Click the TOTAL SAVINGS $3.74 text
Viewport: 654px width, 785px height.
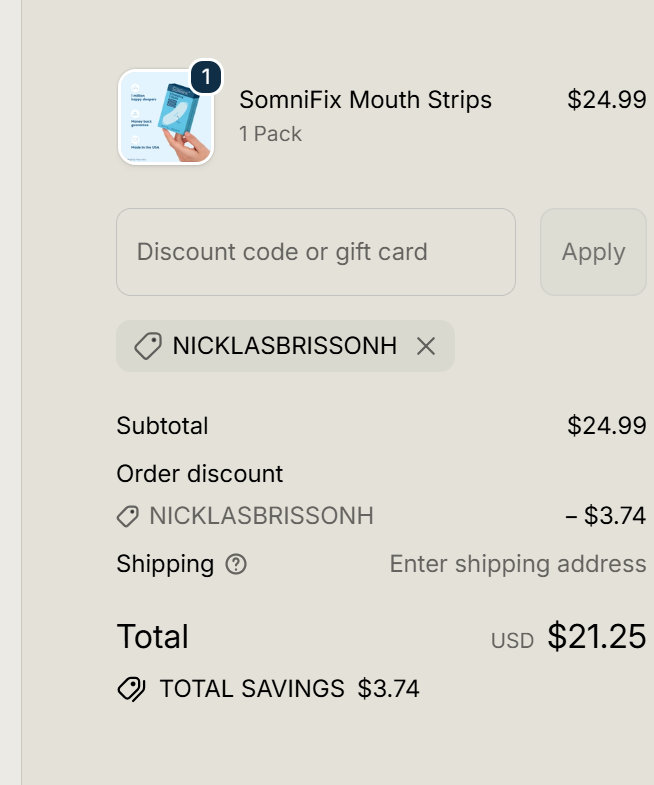[289, 689]
